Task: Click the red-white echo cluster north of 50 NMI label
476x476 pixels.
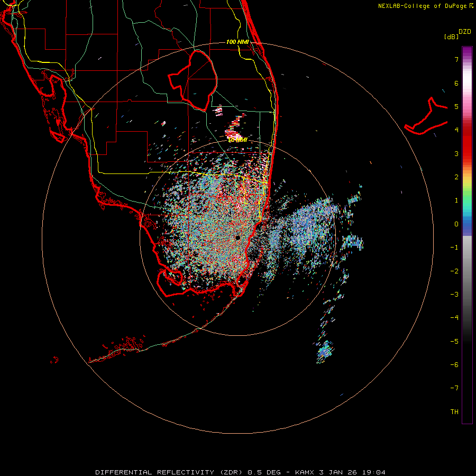Action: pos(234,128)
